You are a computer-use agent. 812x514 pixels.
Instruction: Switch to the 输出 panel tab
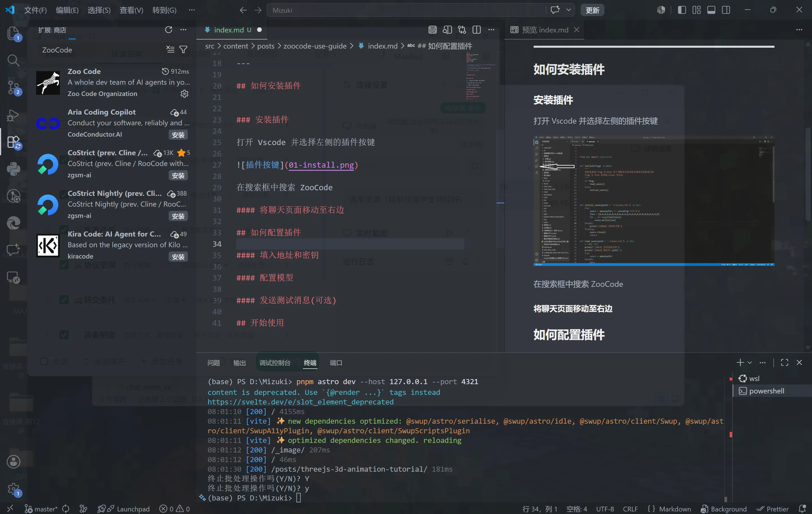[239, 362]
